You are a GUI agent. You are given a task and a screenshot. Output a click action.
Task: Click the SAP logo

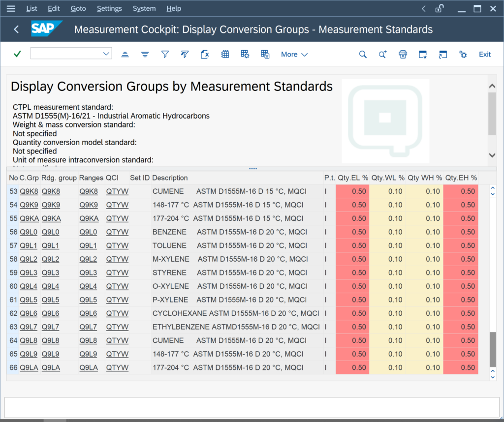pos(47,29)
